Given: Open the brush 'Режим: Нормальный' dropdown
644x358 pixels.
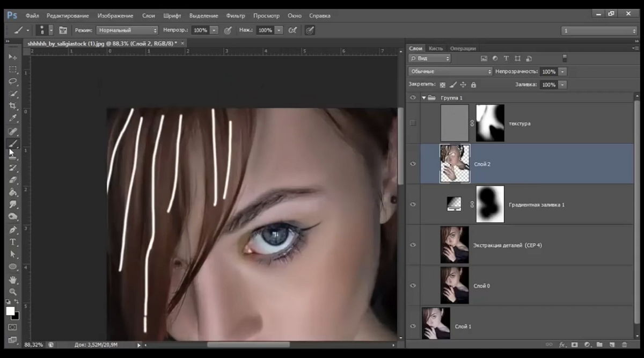Looking at the screenshot, I should pos(127,31).
